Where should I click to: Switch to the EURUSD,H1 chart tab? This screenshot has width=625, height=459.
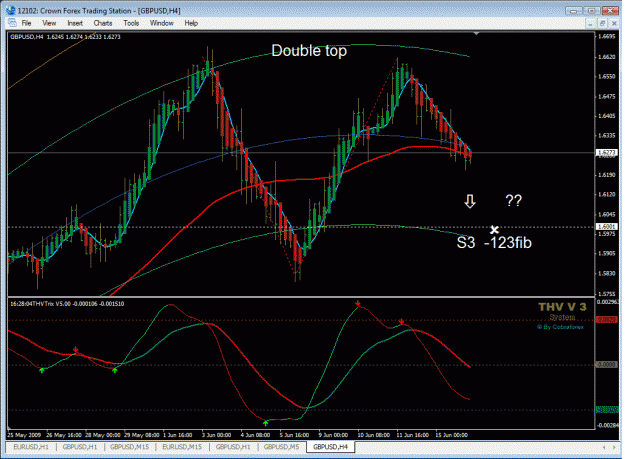tap(31, 447)
